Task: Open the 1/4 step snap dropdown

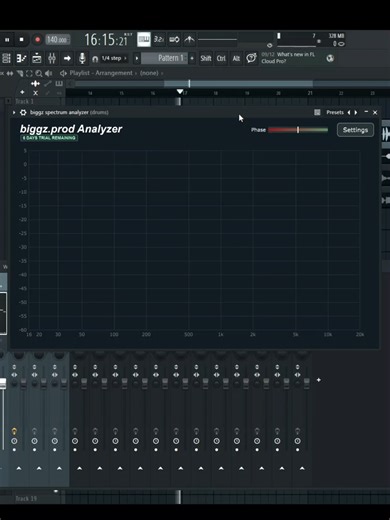Action: [114, 59]
